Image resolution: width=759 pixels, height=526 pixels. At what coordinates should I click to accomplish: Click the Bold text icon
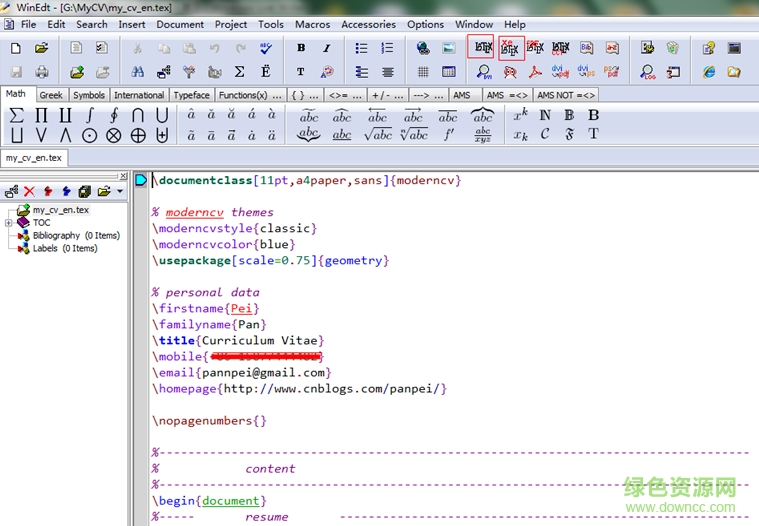tap(301, 48)
